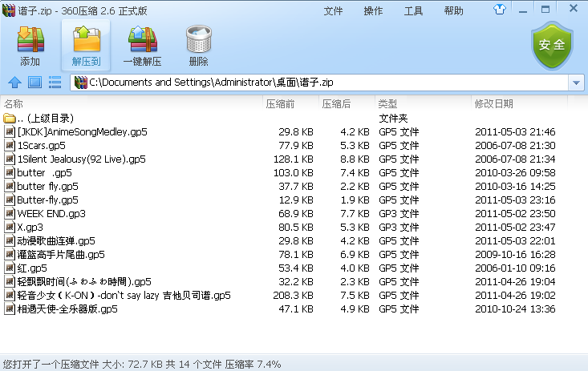This screenshot has height=371, width=588.
Task: Select 轻音少女 K-ON don't say lazy file name
Action: pos(124,296)
